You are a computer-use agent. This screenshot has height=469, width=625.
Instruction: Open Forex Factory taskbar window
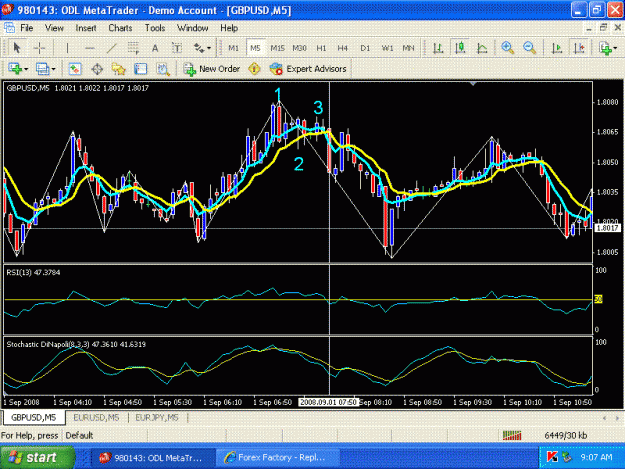pos(277,457)
